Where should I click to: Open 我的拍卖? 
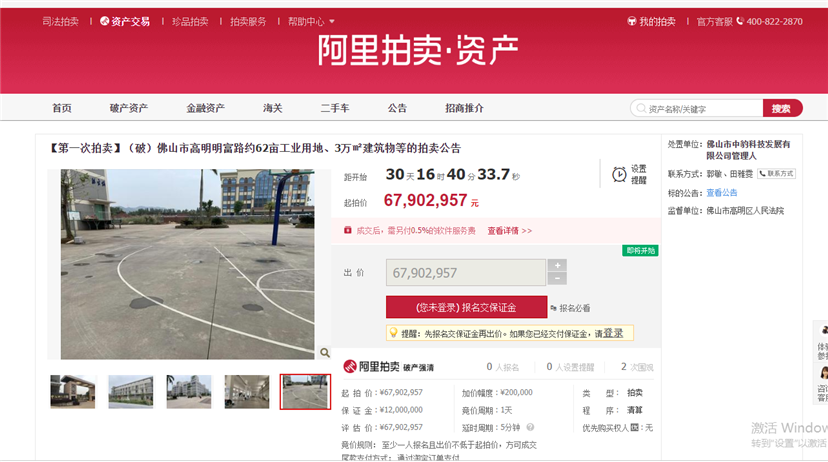click(x=651, y=22)
